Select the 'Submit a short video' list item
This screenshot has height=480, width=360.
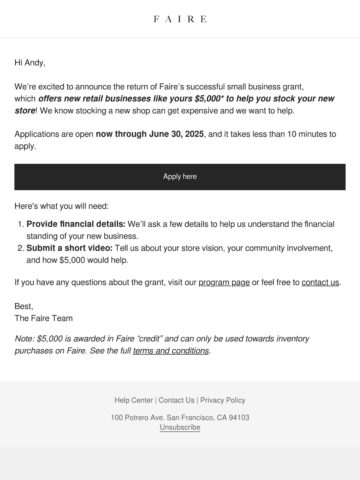(180, 254)
